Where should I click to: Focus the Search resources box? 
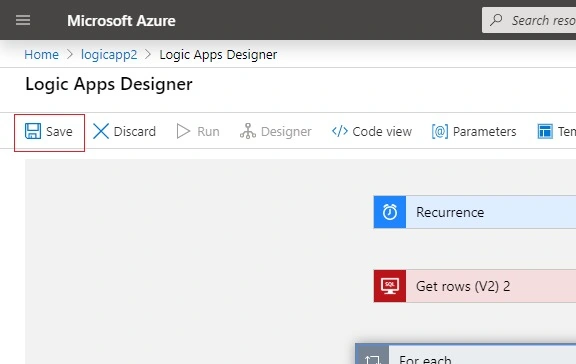[x=529, y=21]
